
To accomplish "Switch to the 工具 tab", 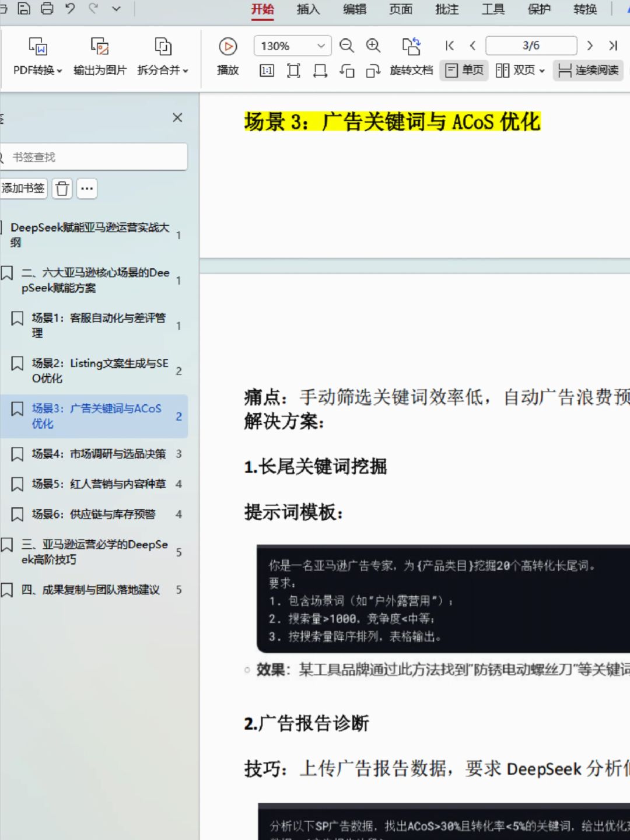I will pos(493,9).
